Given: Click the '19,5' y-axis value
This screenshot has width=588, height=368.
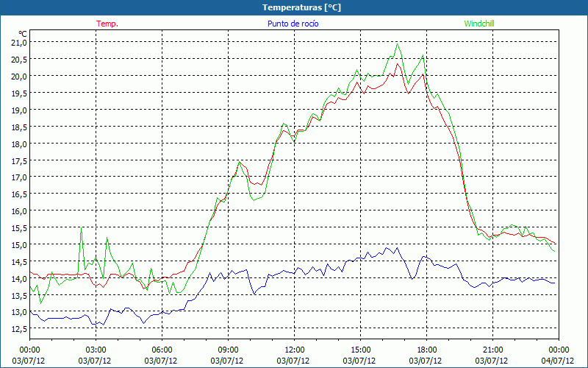Looking at the screenshot, I should pos(19,93).
